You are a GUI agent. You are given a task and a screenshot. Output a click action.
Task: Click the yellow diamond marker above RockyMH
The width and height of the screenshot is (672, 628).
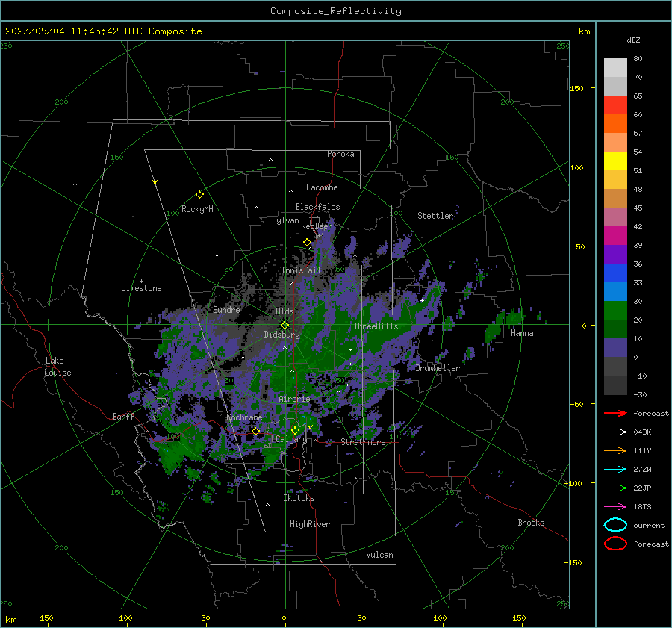pos(199,195)
